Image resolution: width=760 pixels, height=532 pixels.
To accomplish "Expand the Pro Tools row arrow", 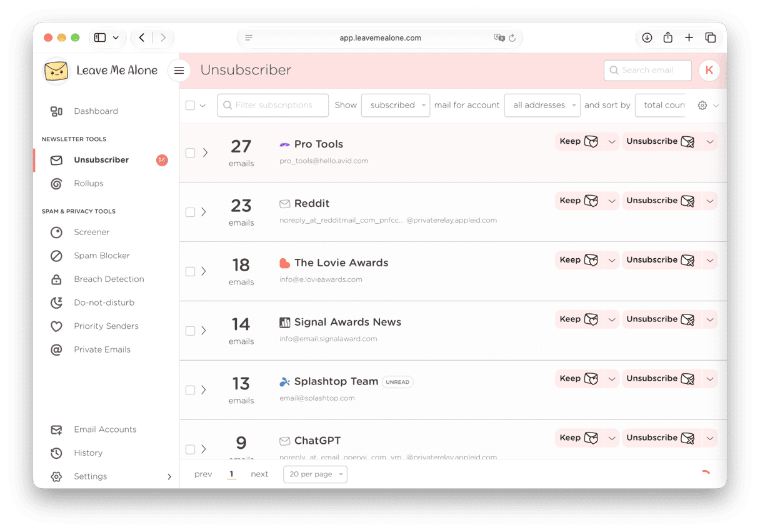I will (205, 153).
